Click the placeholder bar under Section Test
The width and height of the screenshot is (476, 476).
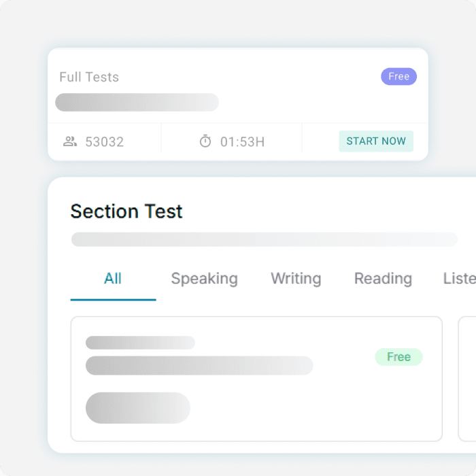[264, 239]
